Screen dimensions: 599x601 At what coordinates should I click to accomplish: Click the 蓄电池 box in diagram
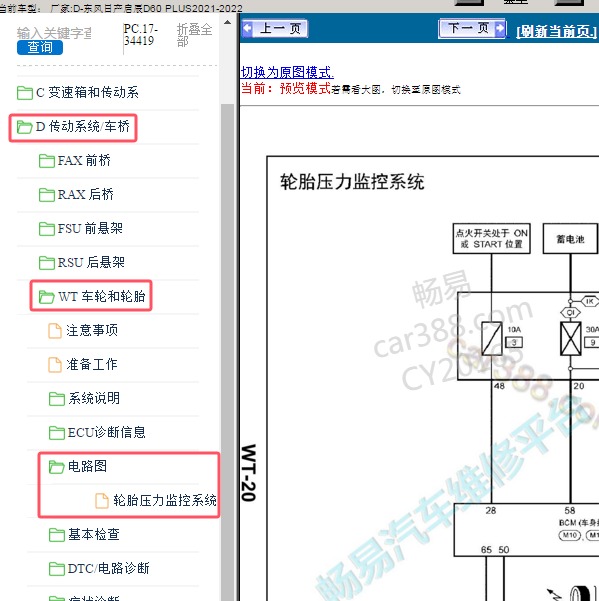[570, 239]
